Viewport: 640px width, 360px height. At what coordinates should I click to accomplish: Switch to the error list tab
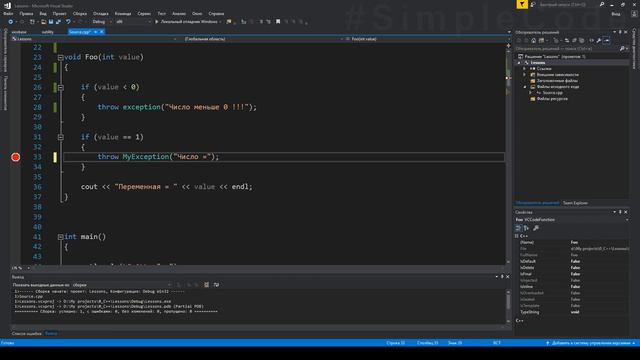[27, 333]
